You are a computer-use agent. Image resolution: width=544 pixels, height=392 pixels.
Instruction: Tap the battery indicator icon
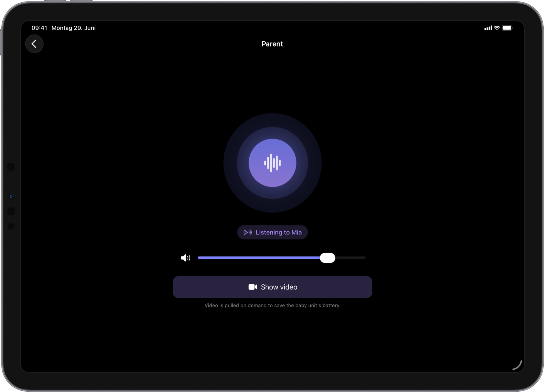coord(507,28)
